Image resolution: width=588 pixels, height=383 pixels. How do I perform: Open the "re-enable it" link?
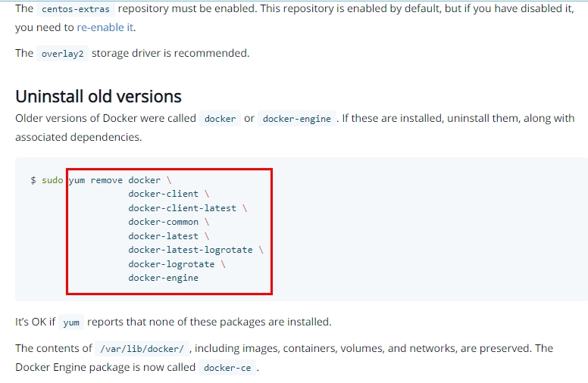[105, 27]
